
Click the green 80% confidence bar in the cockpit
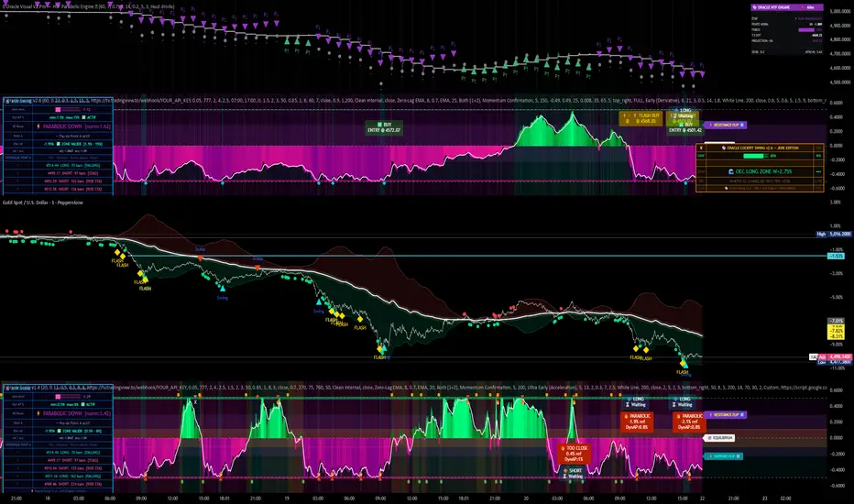point(753,156)
